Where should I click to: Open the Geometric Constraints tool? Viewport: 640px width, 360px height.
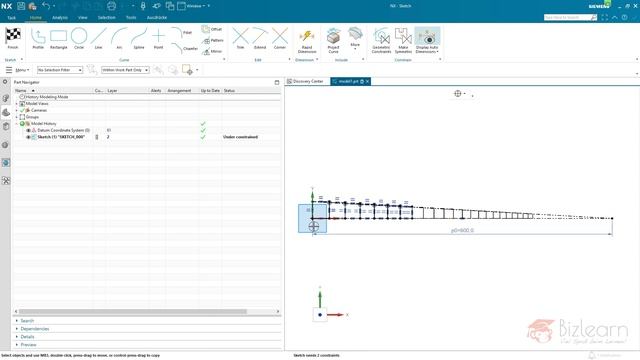(382, 40)
